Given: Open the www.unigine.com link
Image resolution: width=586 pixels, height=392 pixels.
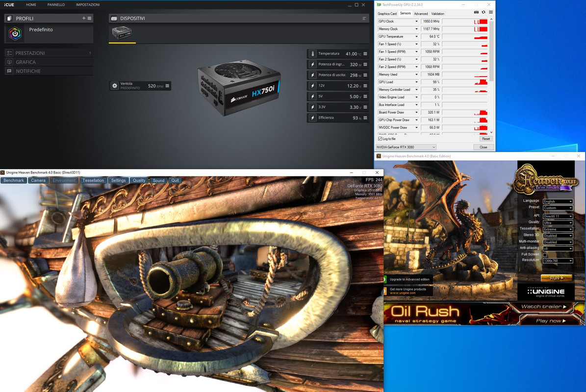Looking at the screenshot, I should coord(403,293).
